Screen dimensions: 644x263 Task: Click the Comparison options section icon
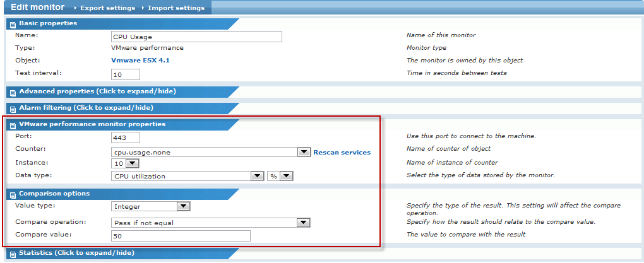(x=13, y=194)
